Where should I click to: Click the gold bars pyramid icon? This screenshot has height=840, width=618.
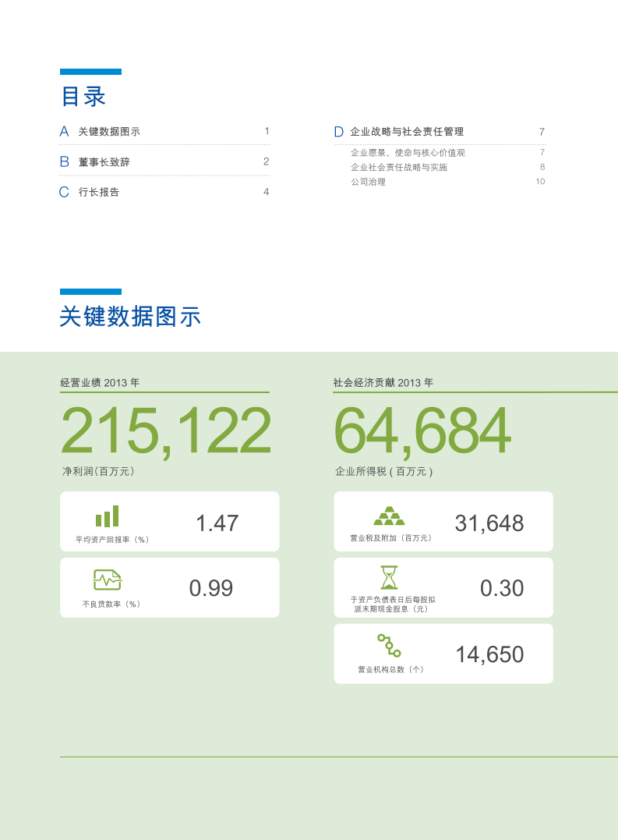tap(389, 516)
